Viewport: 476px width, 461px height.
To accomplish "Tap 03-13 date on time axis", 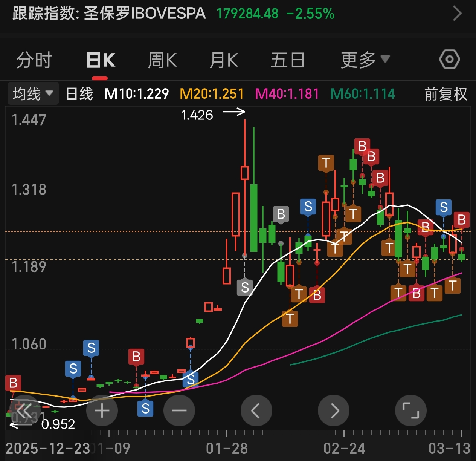I will [x=449, y=449].
